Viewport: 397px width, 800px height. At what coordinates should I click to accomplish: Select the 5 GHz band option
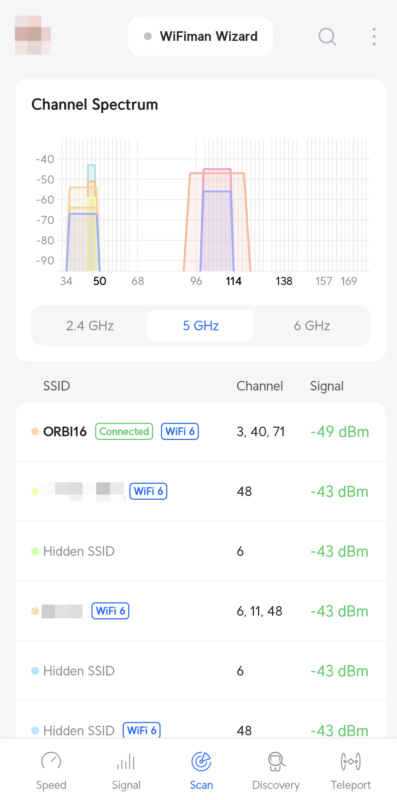tap(201, 326)
